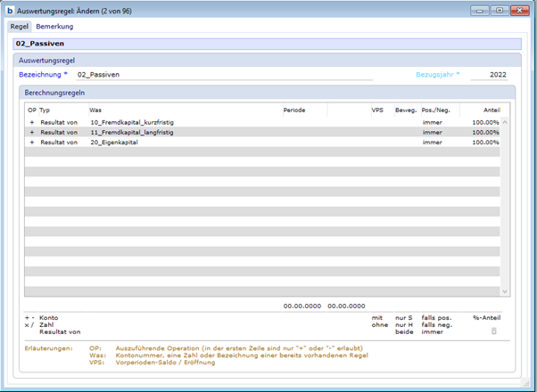The image size is (537, 392).
Task: Select row 11_Fremdkapital_langfristig
Action: coord(134,132)
